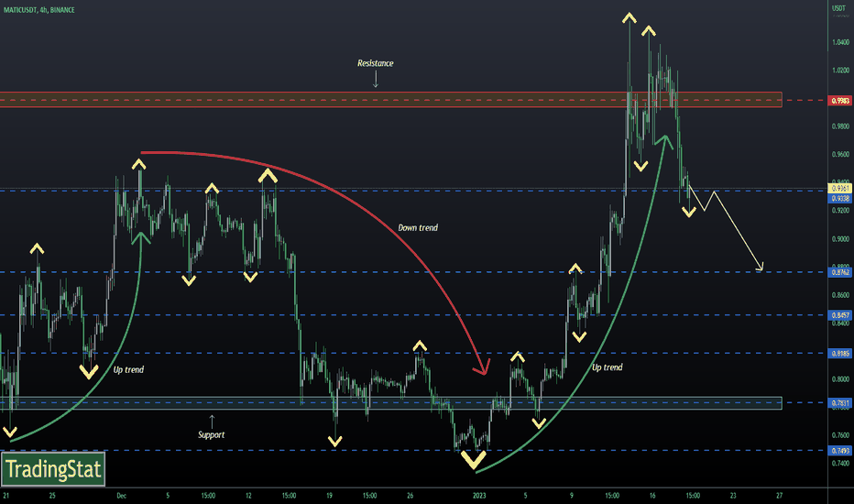Click the blue 0.8762 price level label
The image size is (854, 504).
(840, 272)
